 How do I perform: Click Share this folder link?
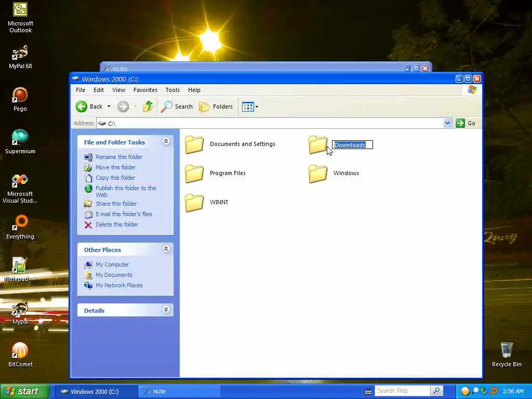[116, 204]
